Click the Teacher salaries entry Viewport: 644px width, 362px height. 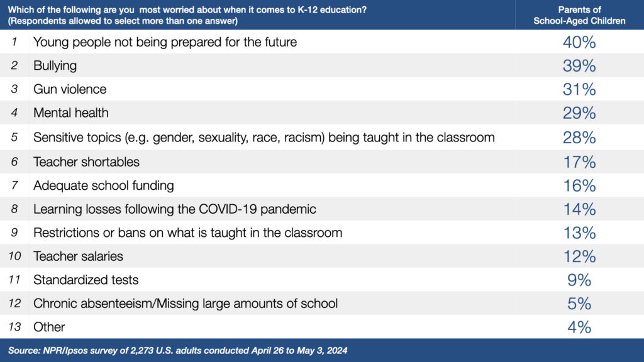coord(79,256)
